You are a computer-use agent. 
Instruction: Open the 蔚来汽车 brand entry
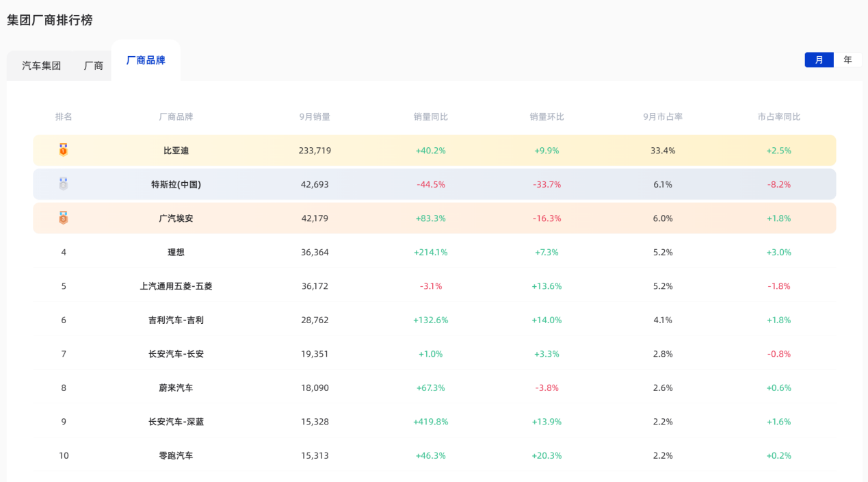176,388
